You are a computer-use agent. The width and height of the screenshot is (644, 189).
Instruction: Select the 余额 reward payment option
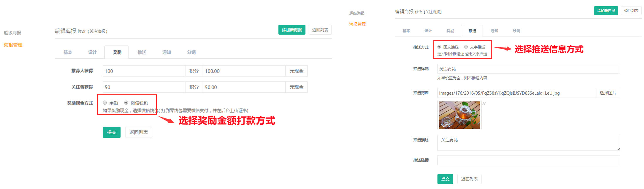[105, 103]
